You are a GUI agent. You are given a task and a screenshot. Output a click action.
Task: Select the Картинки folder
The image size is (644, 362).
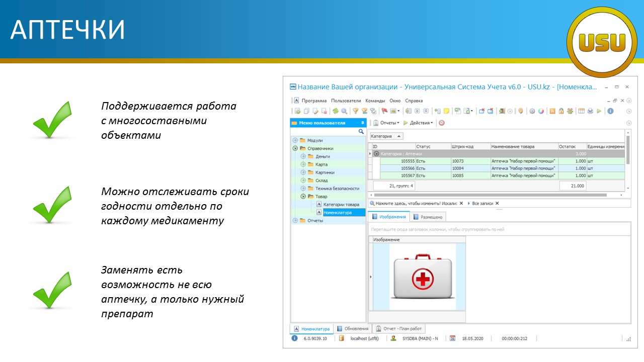click(325, 172)
